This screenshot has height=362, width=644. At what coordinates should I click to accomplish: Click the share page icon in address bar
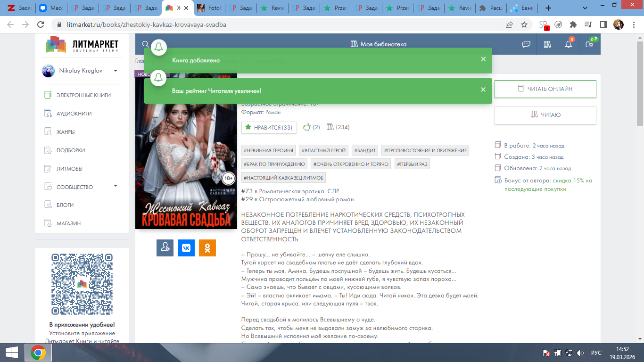(x=509, y=25)
